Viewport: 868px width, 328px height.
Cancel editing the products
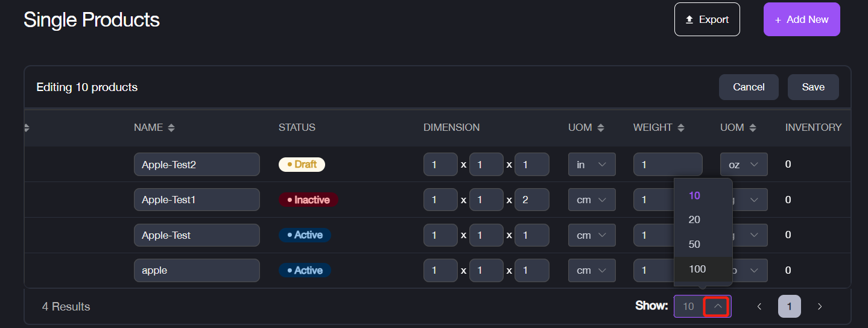point(749,87)
